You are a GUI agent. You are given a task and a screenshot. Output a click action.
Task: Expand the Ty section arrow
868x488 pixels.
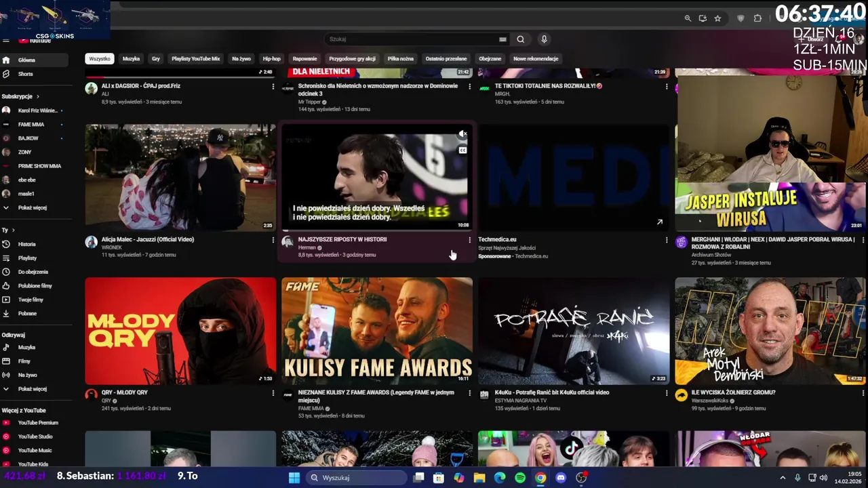(x=13, y=230)
